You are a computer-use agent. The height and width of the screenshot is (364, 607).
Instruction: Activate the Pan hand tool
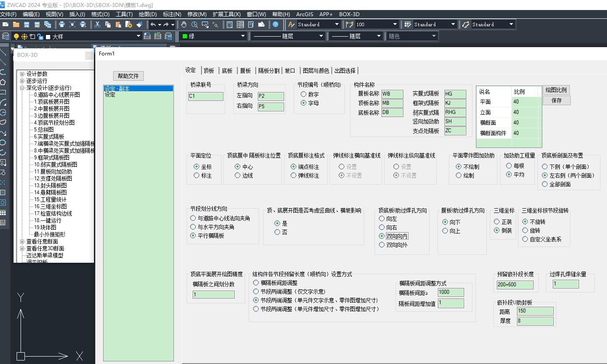click(x=184, y=24)
